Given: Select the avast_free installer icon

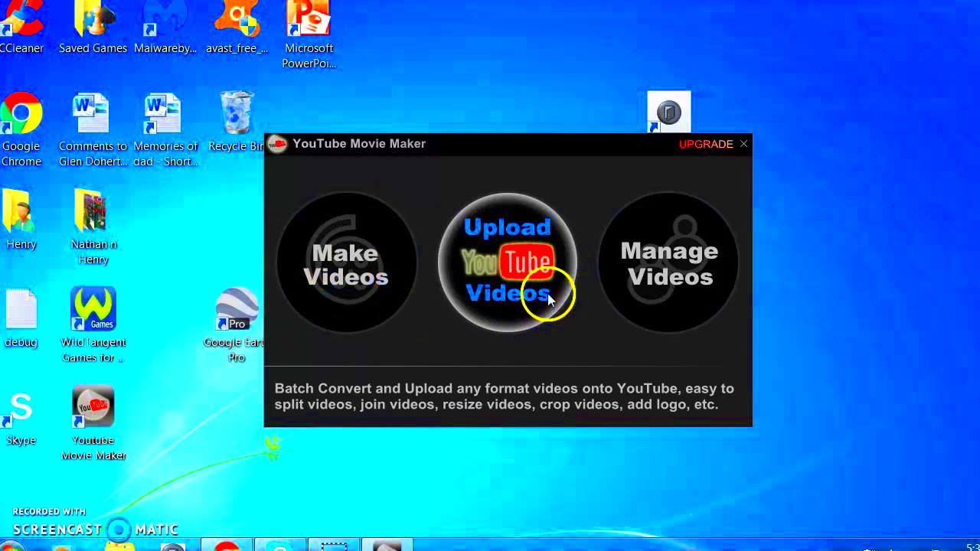Looking at the screenshot, I should pyautogui.click(x=237, y=28).
